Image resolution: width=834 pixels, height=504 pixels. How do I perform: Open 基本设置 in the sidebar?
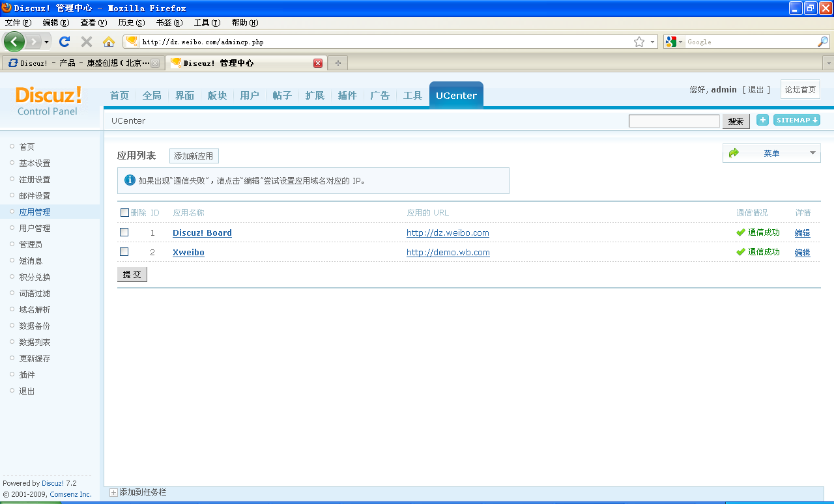pyautogui.click(x=35, y=163)
